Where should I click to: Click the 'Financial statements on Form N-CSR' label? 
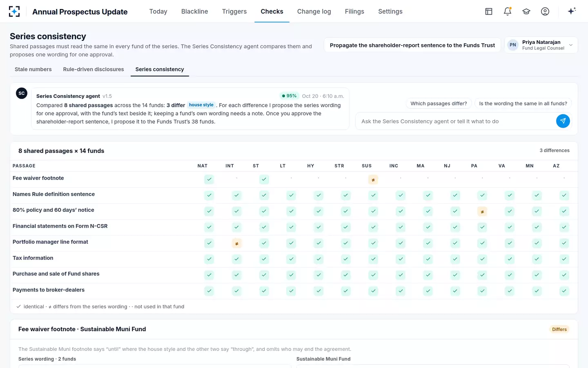pyautogui.click(x=60, y=226)
